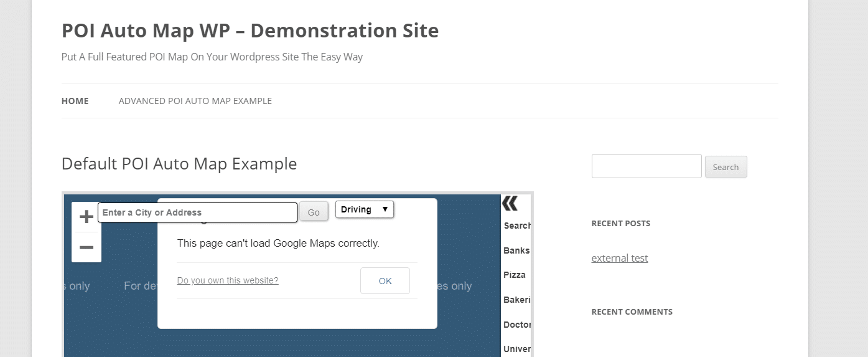The width and height of the screenshot is (868, 357).
Task: Focus the site search text box
Action: pyautogui.click(x=646, y=166)
